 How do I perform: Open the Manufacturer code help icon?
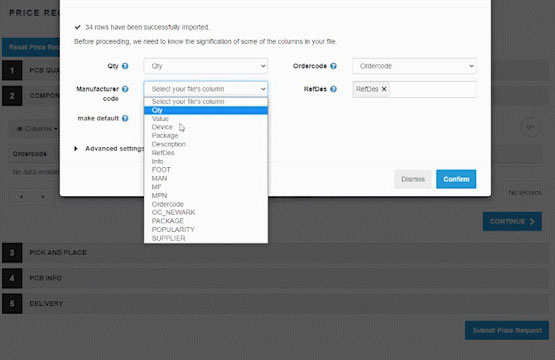point(125,89)
